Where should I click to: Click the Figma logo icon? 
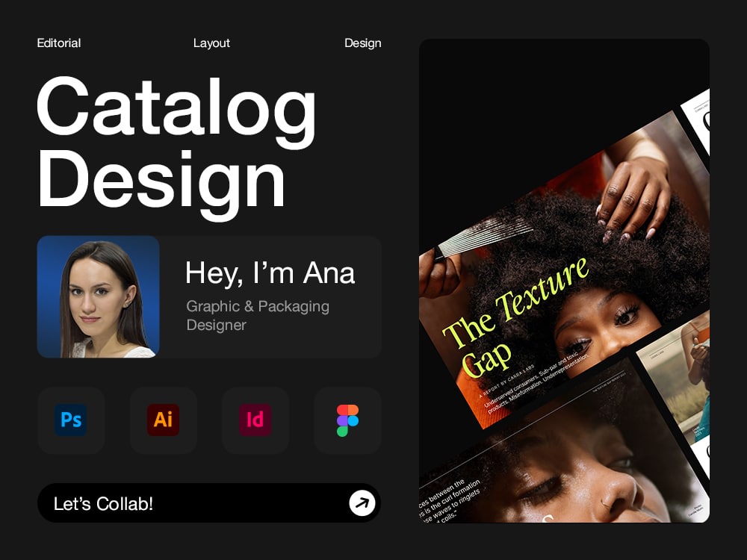click(x=348, y=420)
